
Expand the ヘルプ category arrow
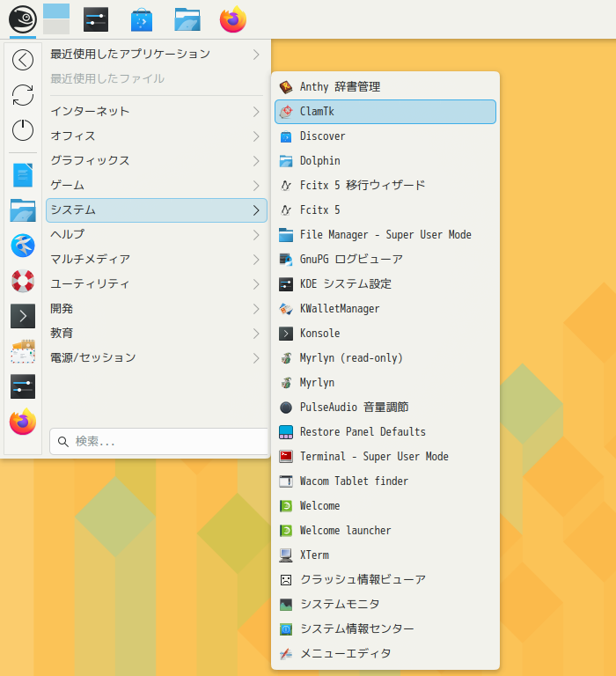pyautogui.click(x=256, y=235)
